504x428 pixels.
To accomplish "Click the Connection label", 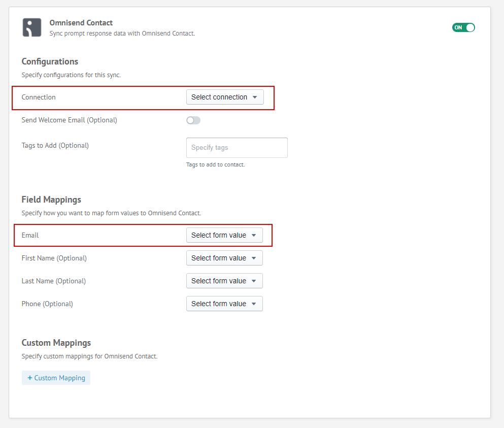I will coord(39,97).
